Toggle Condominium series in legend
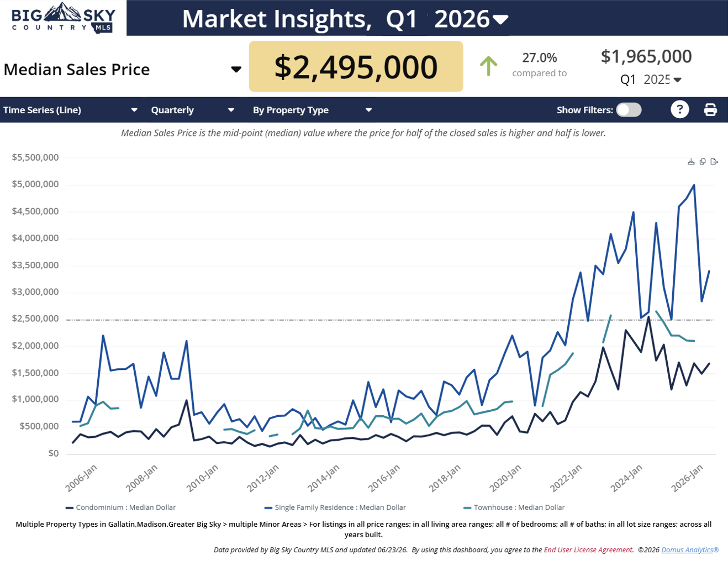The width and height of the screenshot is (728, 561). point(120,507)
